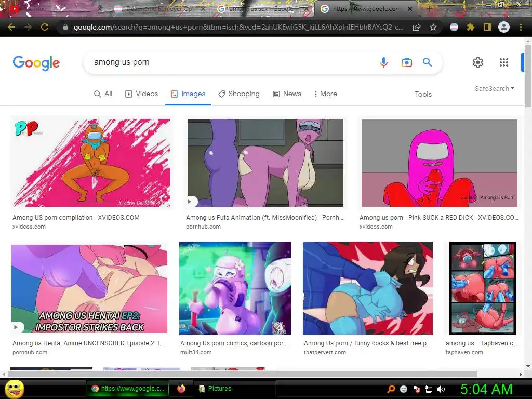
Task: Click the horizontal scrollbar thumb
Action: pos(242,374)
